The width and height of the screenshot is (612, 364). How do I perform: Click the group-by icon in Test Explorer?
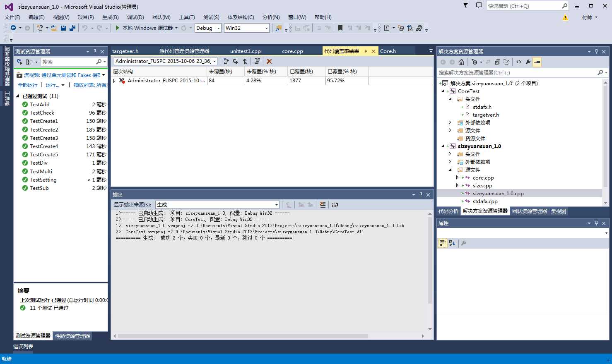click(x=29, y=62)
